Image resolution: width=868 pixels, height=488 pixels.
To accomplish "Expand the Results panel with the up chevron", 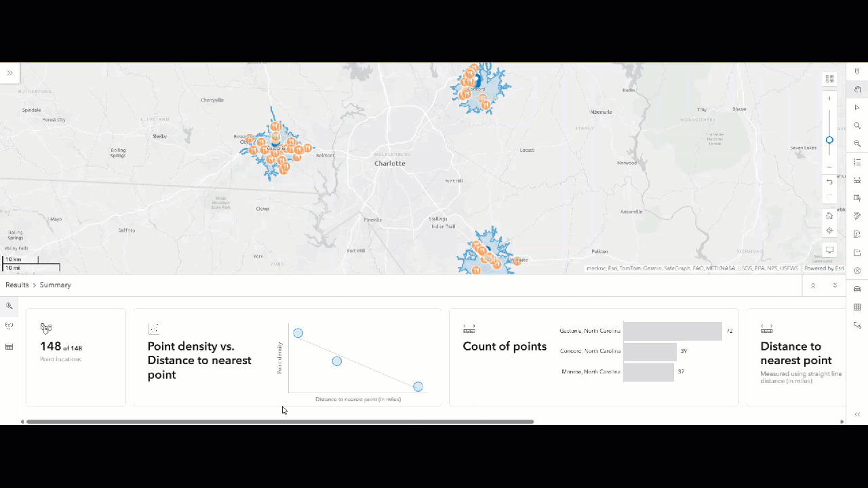I will coord(813,285).
